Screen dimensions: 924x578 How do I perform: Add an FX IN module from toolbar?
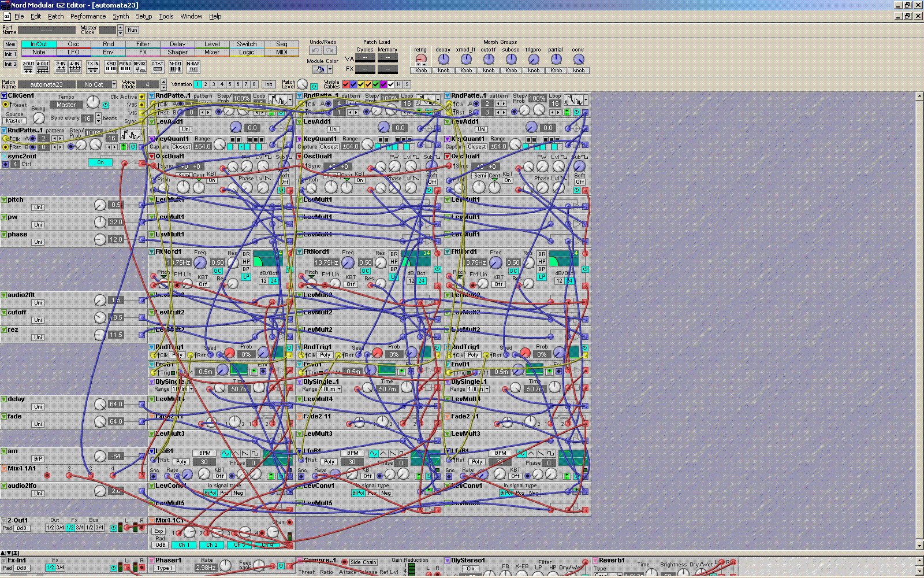pos(93,67)
